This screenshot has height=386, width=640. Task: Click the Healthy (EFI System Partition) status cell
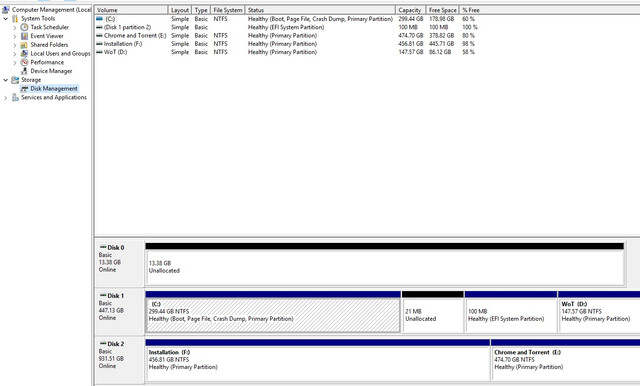pyautogui.click(x=286, y=27)
